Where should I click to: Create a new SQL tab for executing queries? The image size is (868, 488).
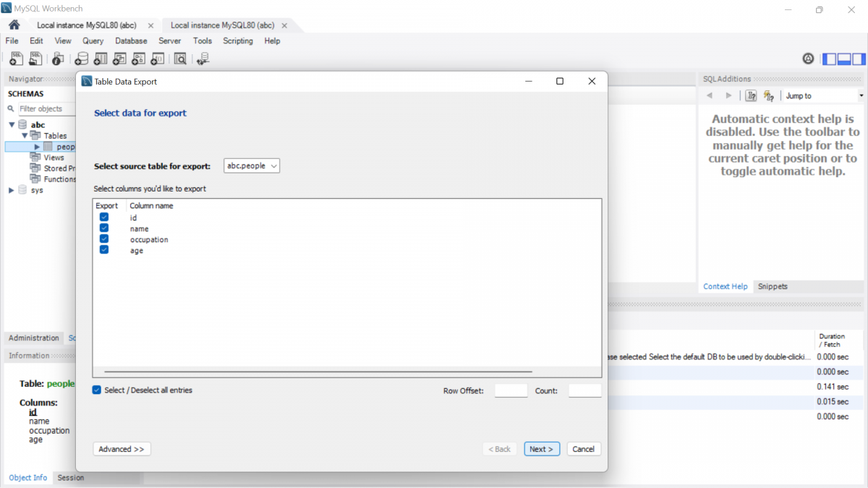[15, 59]
